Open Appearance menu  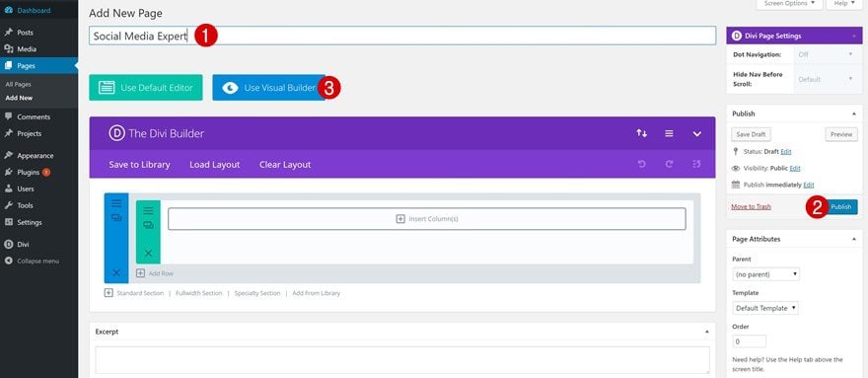tap(35, 156)
